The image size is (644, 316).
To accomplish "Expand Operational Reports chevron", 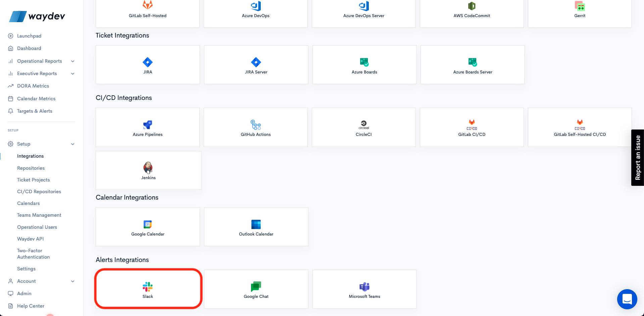I will (72, 61).
